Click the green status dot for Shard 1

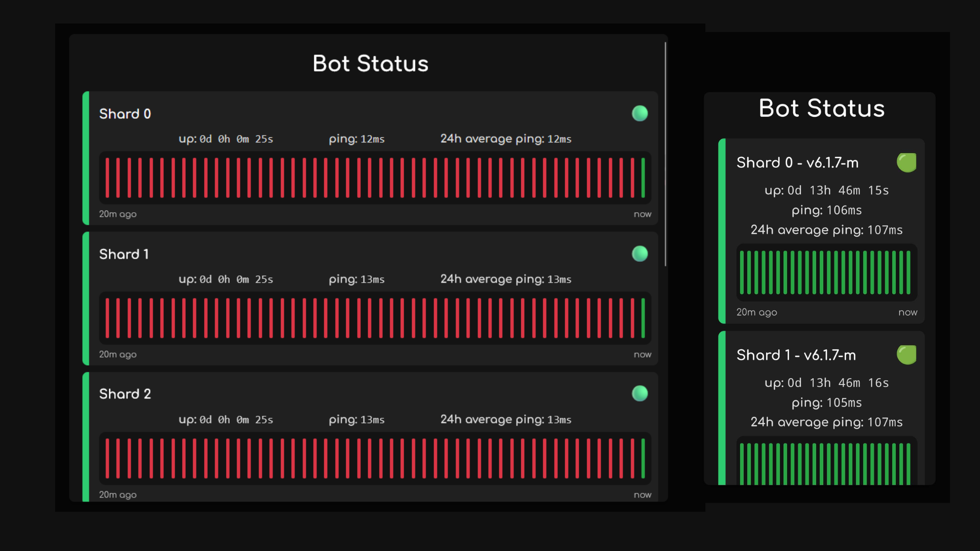640,254
